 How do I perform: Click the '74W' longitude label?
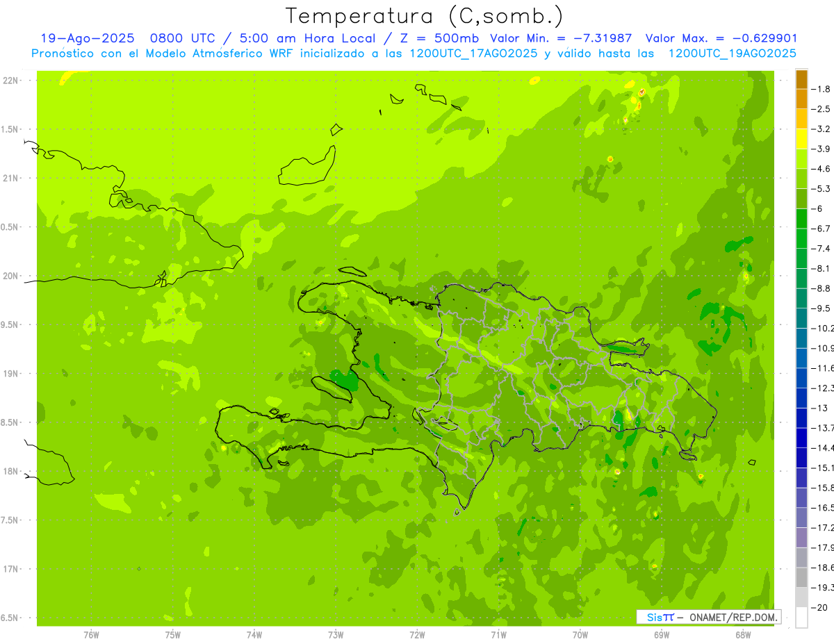coord(254,635)
